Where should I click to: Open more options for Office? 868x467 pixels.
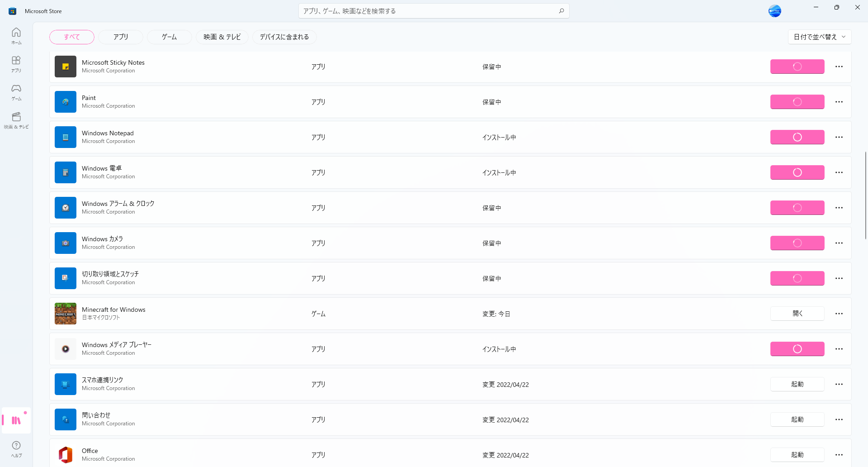839,455
